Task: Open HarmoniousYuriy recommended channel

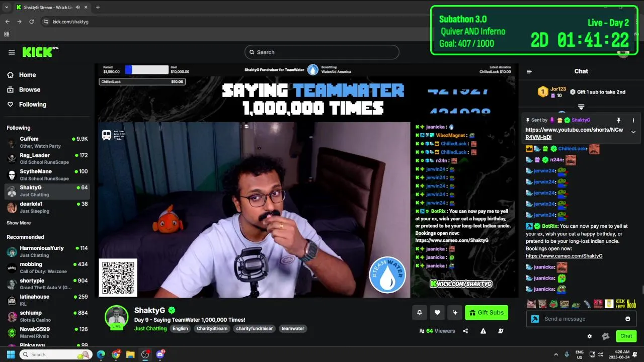Action: 47,251
